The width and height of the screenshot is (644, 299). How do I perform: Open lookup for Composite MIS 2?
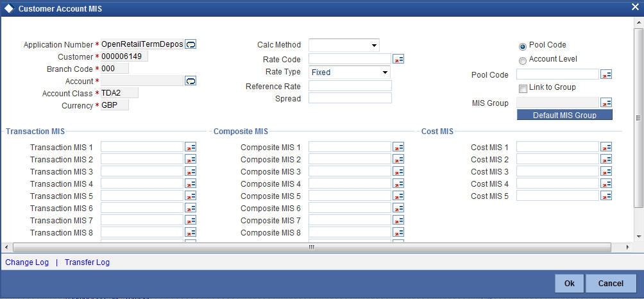coord(398,159)
